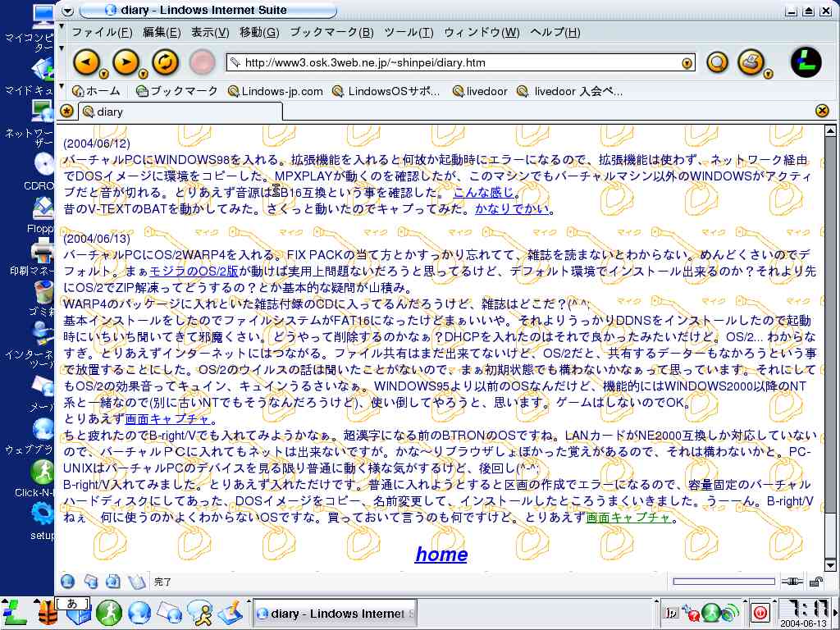Open the Lindows-jp.com bookmark
Viewport: 840px width, 630px height.
276,91
